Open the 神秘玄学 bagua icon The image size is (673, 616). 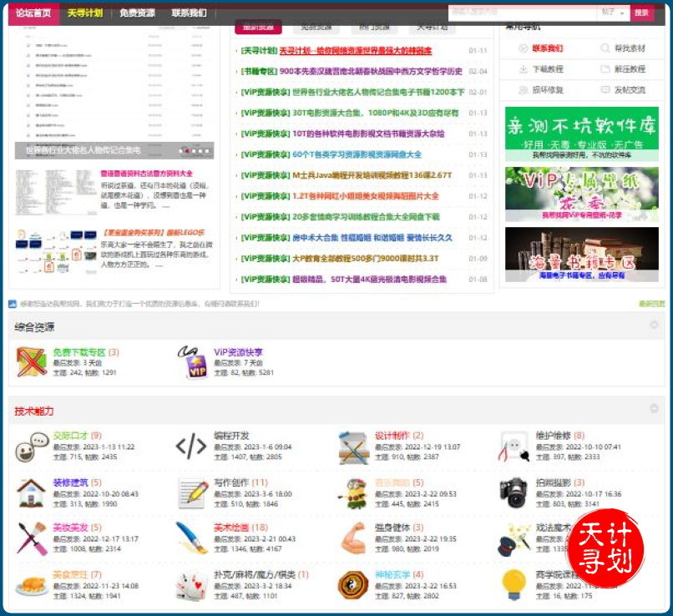(352, 585)
